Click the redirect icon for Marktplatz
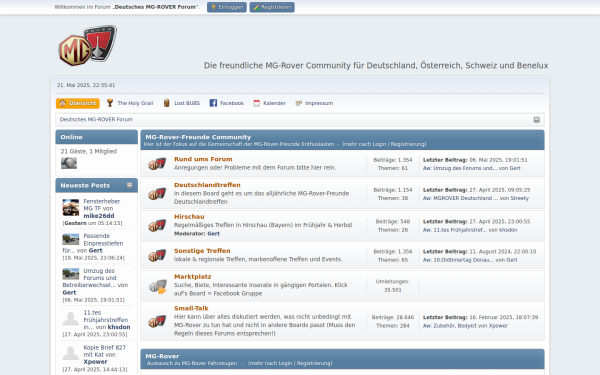Screen dimensions: 600x375 coord(158,287)
